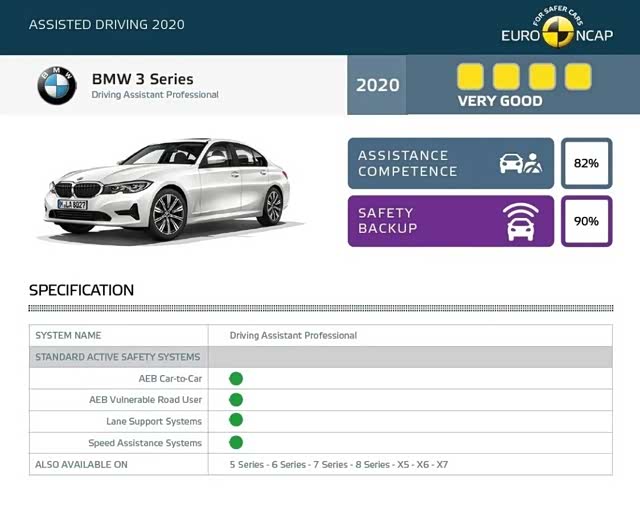
Task: Click the green dot for Lane Support Systems
Action: tap(236, 421)
